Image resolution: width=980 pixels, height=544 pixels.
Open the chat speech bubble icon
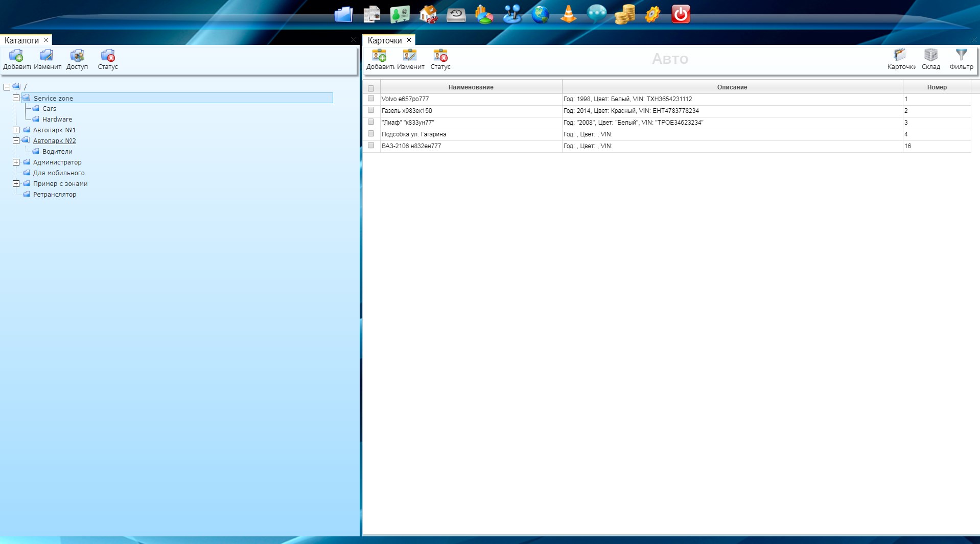[x=596, y=14]
